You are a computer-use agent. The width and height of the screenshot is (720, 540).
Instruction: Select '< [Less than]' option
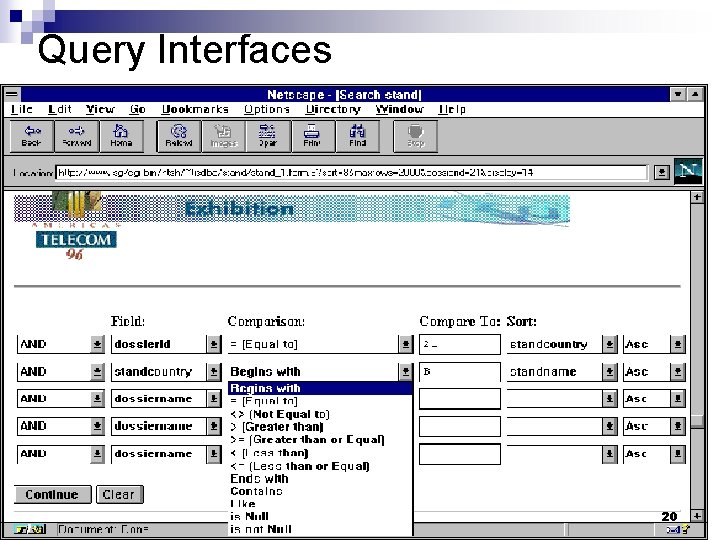(x=320, y=453)
